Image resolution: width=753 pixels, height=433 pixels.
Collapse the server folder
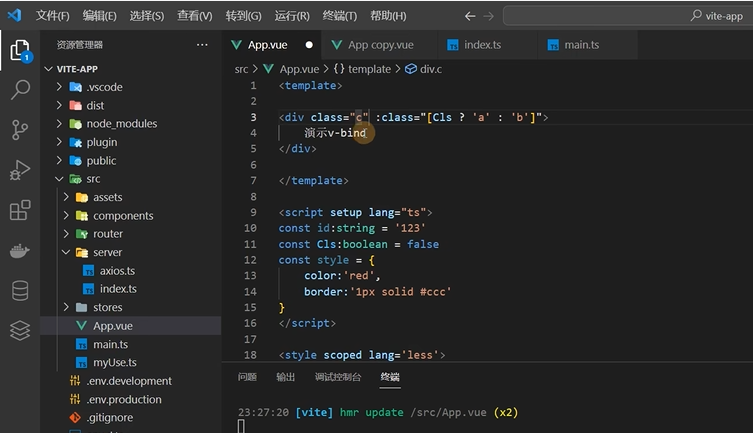(66, 252)
